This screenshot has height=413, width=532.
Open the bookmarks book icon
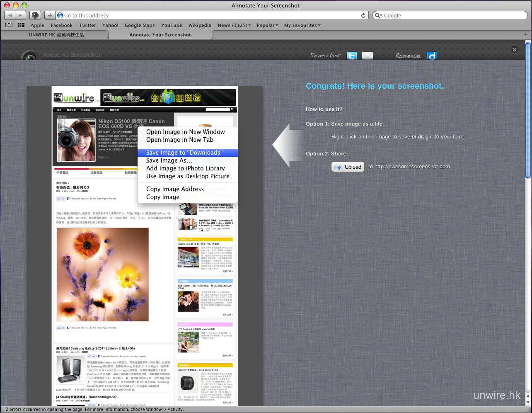(x=9, y=25)
